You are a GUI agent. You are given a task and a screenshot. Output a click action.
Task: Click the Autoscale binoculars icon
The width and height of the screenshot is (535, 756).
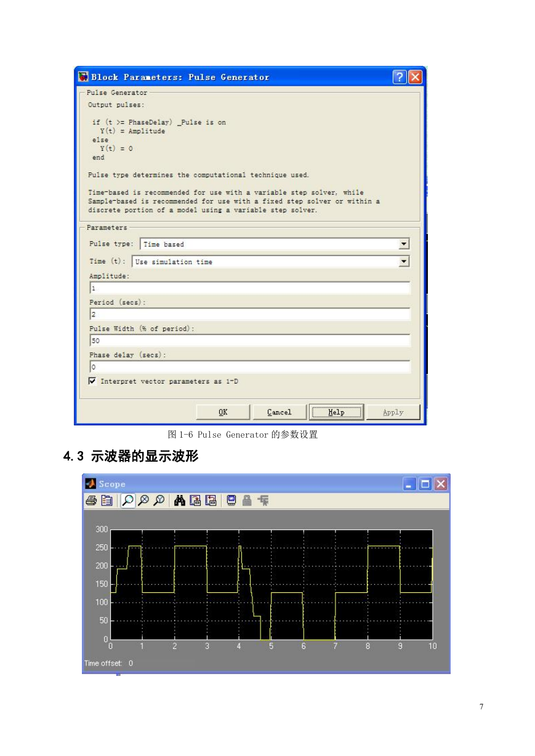click(x=180, y=501)
